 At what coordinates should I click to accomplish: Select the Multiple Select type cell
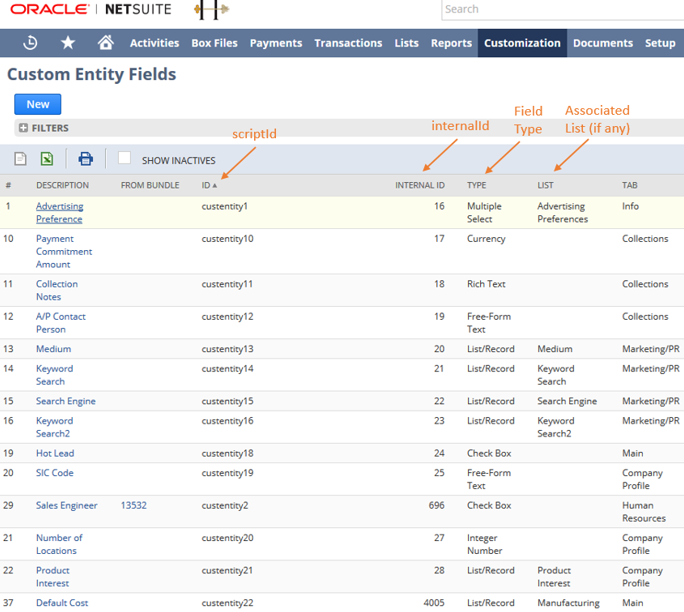(x=484, y=212)
